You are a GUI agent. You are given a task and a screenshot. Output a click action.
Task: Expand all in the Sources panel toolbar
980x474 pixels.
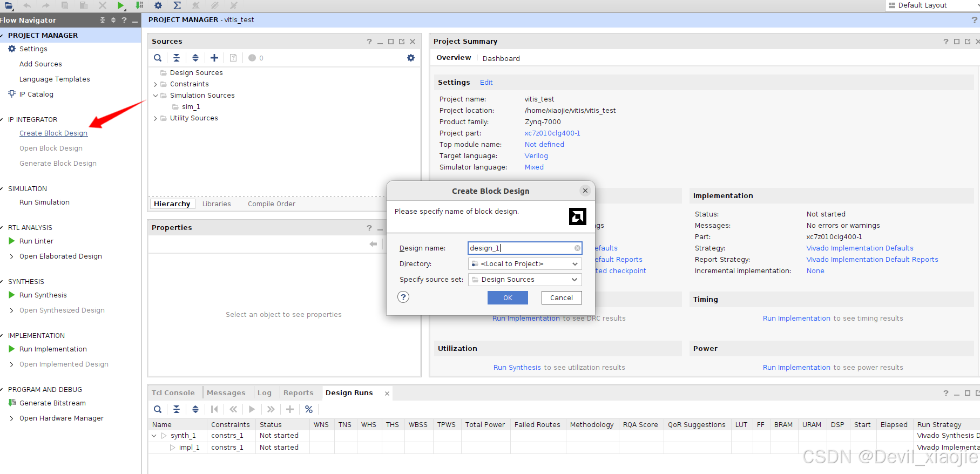[195, 58]
